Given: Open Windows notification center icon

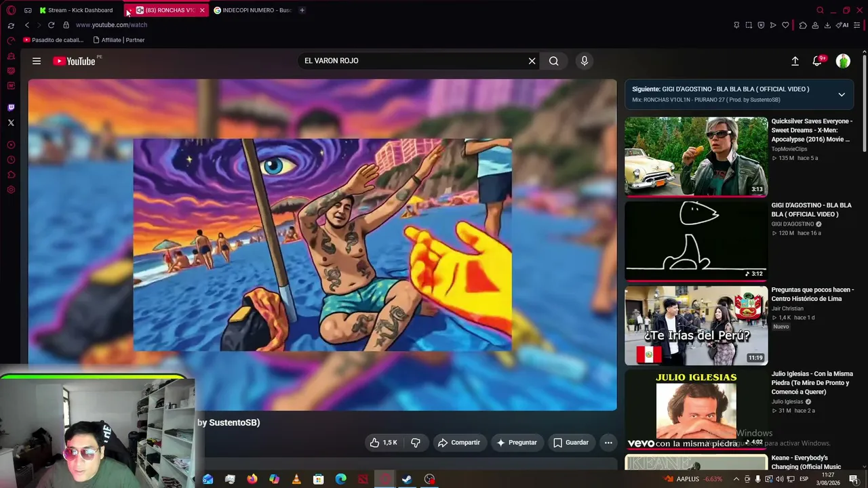Looking at the screenshot, I should (x=854, y=479).
